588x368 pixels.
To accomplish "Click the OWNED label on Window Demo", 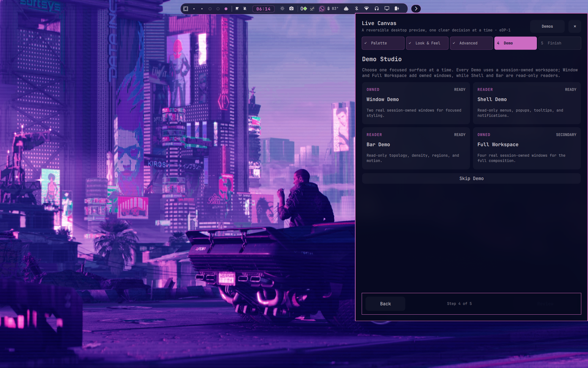I will coord(373,89).
